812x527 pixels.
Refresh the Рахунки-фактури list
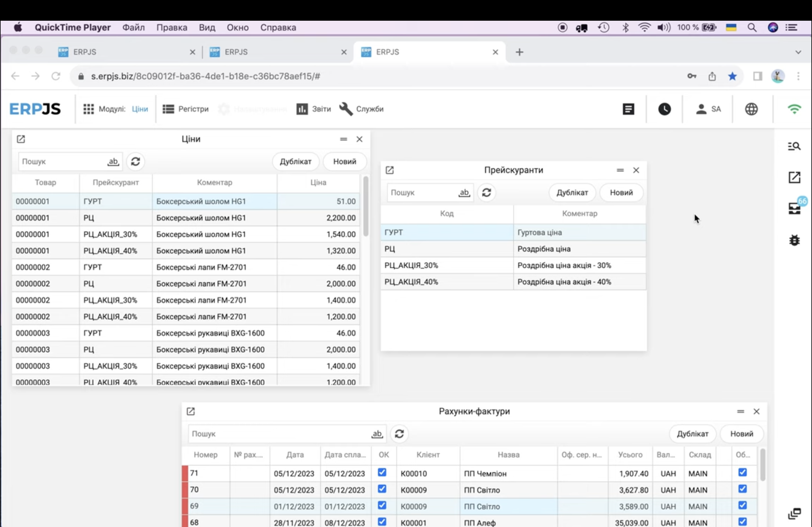(399, 434)
